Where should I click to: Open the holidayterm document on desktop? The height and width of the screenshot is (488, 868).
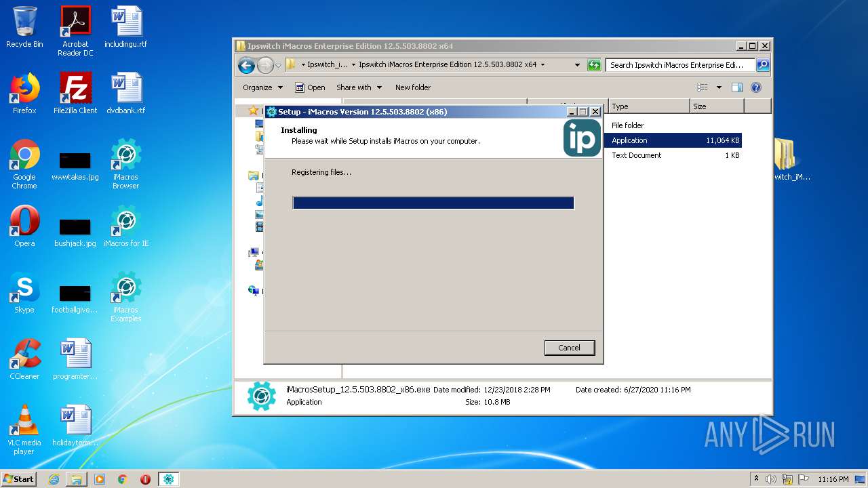pos(75,426)
